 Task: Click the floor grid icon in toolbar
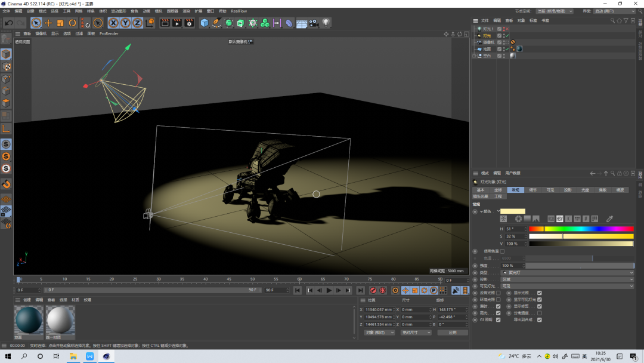click(302, 23)
